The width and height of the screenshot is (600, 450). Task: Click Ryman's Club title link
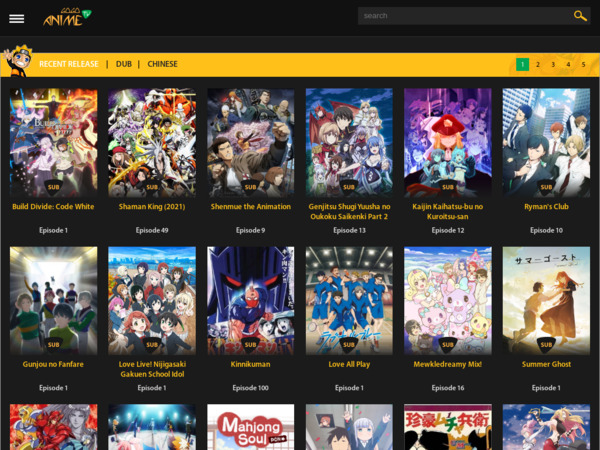(546, 207)
